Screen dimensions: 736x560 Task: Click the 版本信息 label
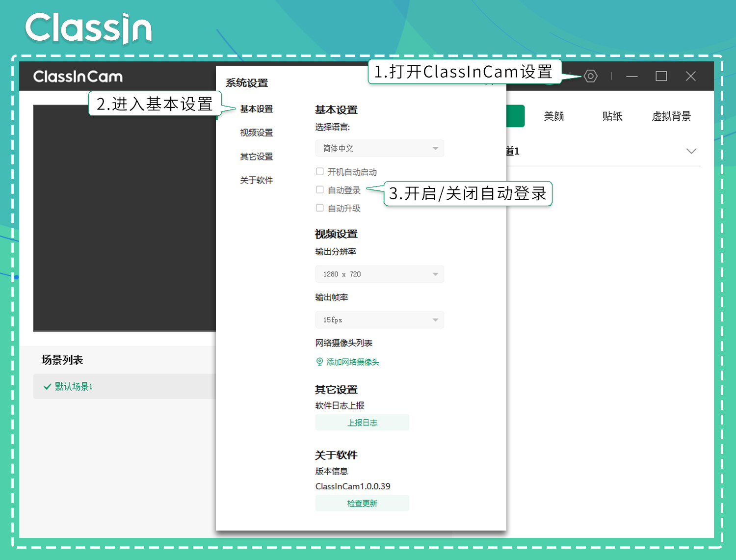click(x=332, y=471)
